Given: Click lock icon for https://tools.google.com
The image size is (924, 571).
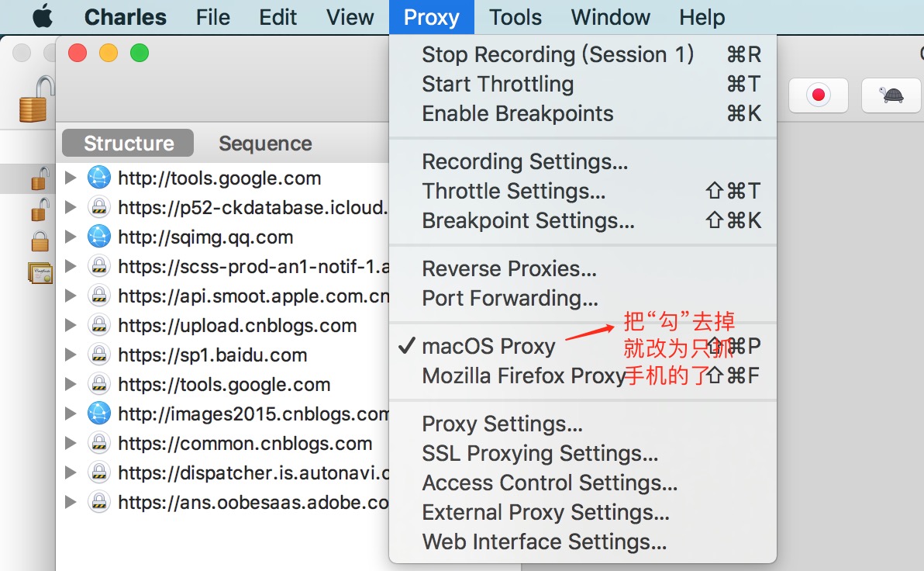Looking at the screenshot, I should [99, 384].
